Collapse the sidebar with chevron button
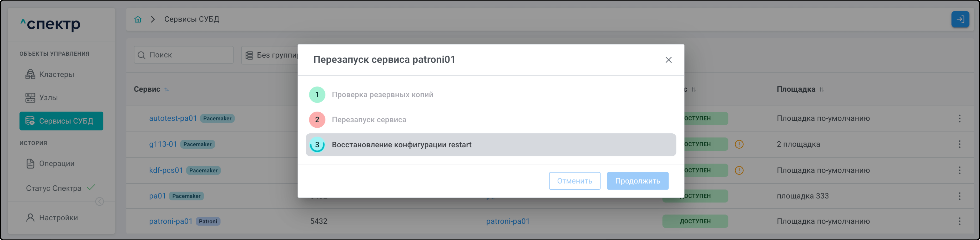980x240 pixels. (x=99, y=202)
